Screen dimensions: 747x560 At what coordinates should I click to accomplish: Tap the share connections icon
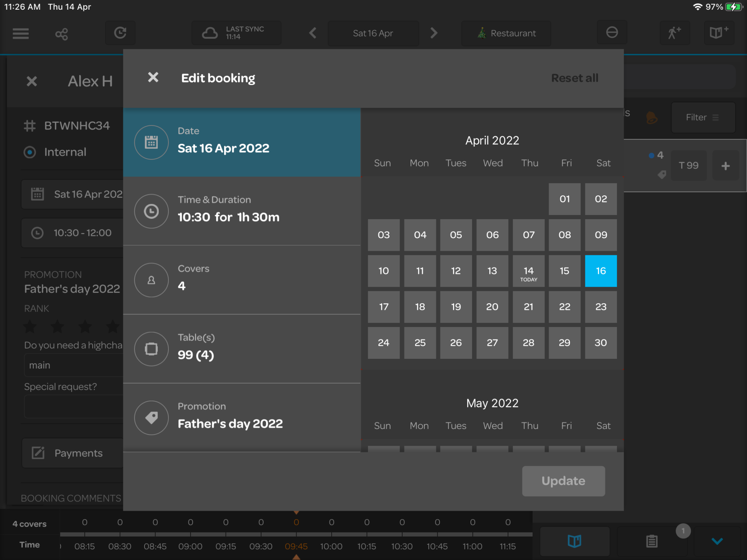pos(62,34)
